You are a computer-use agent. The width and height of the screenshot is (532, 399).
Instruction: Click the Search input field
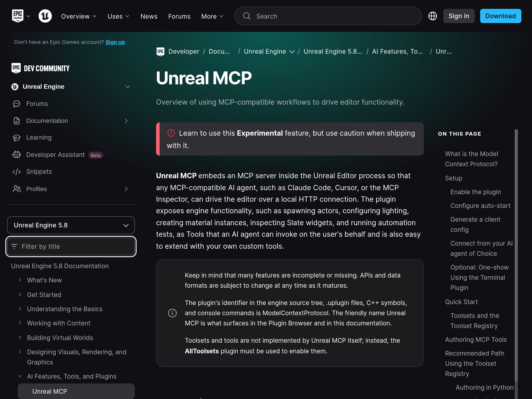click(328, 16)
